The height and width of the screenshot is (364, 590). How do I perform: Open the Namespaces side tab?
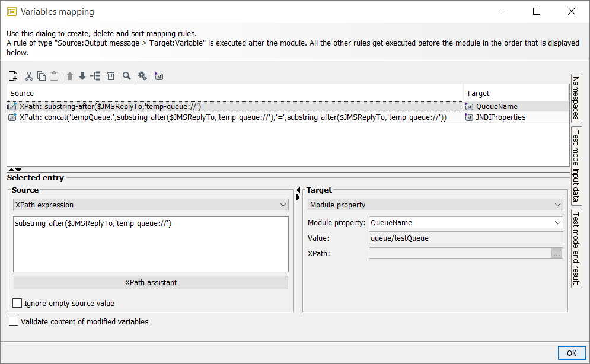click(576, 98)
